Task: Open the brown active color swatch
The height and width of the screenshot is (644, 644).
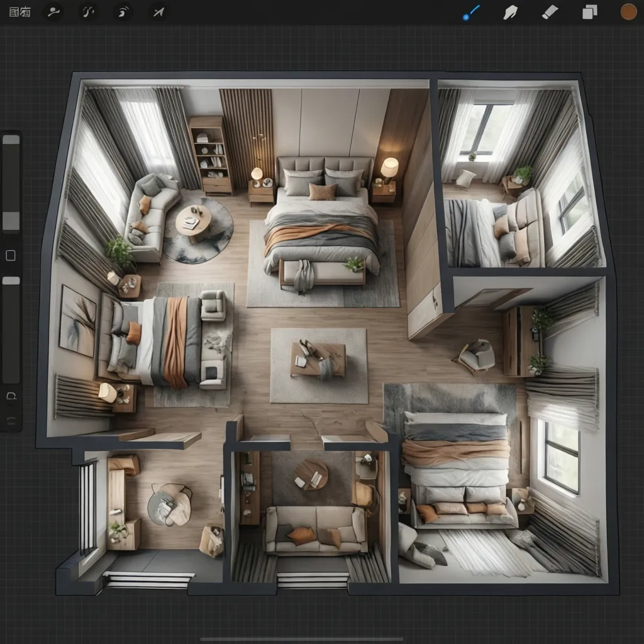Action: coord(628,12)
